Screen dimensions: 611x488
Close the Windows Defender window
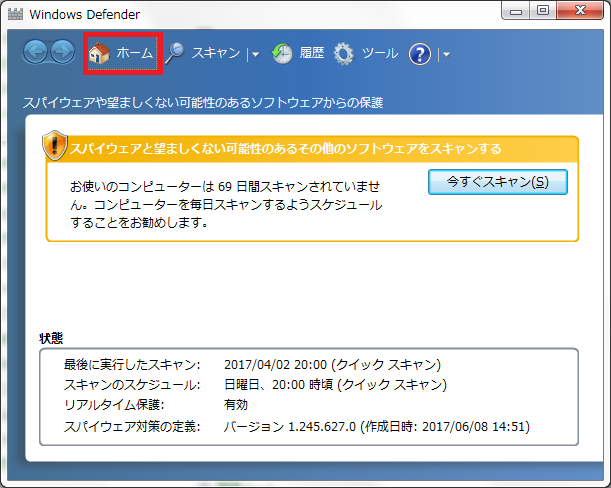coord(580,11)
